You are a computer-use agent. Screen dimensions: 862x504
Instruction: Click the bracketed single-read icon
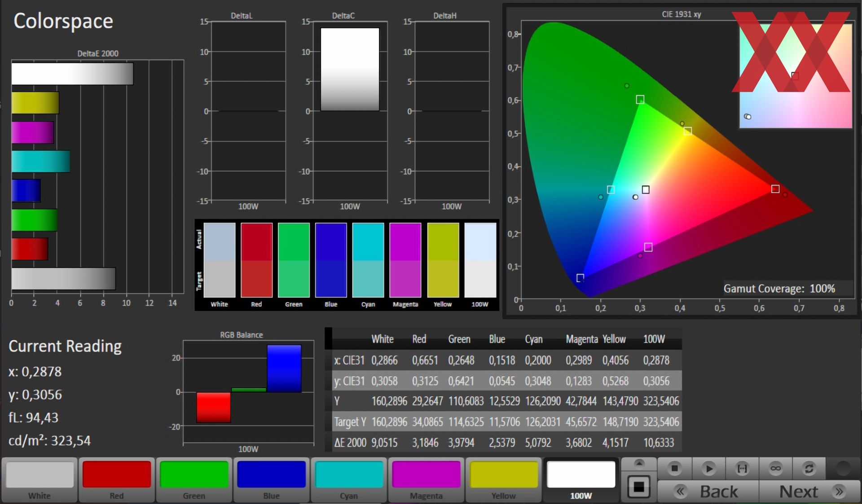[742, 469]
